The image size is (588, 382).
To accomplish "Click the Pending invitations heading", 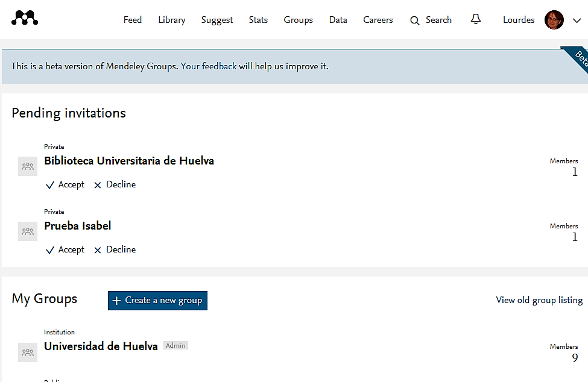I will (x=69, y=113).
